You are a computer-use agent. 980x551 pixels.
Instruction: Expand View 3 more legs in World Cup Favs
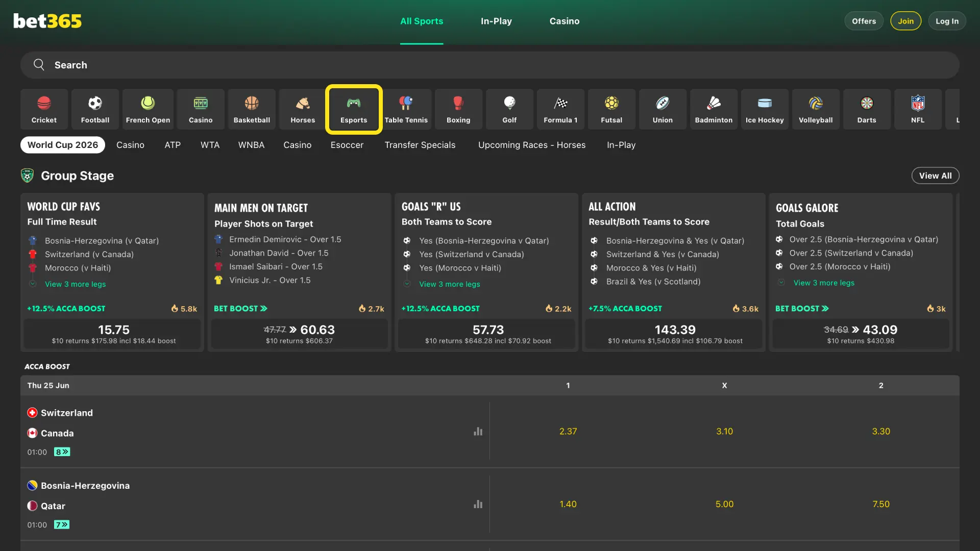[x=75, y=284]
